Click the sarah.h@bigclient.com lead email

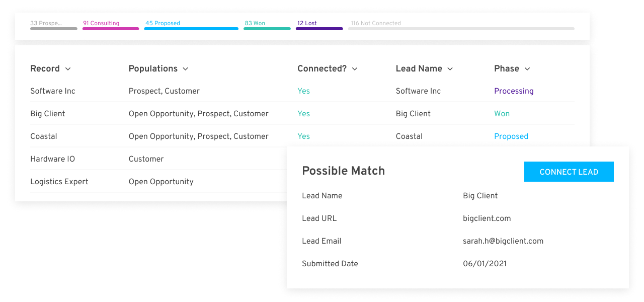503,241
